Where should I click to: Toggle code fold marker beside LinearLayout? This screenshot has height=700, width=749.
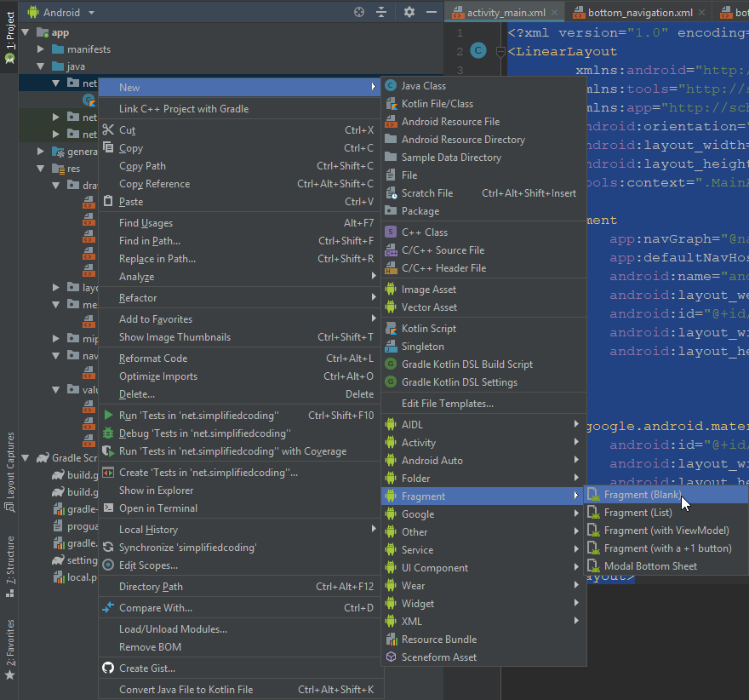pos(500,52)
